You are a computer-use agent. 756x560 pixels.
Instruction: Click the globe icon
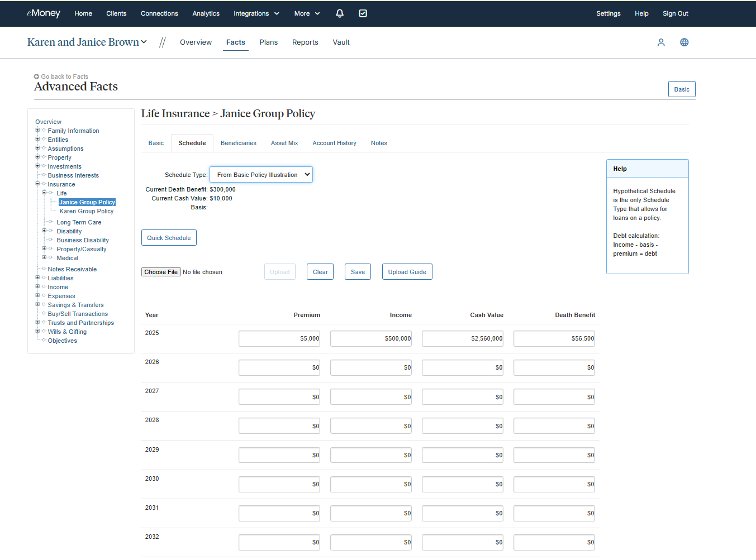point(684,42)
